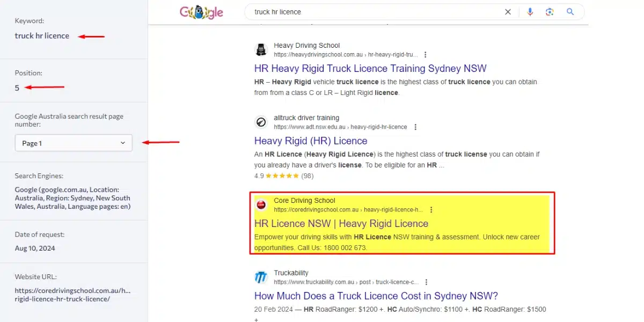This screenshot has height=322, width=644.
Task: Click the Core Driving School favicon
Action: pos(261,204)
